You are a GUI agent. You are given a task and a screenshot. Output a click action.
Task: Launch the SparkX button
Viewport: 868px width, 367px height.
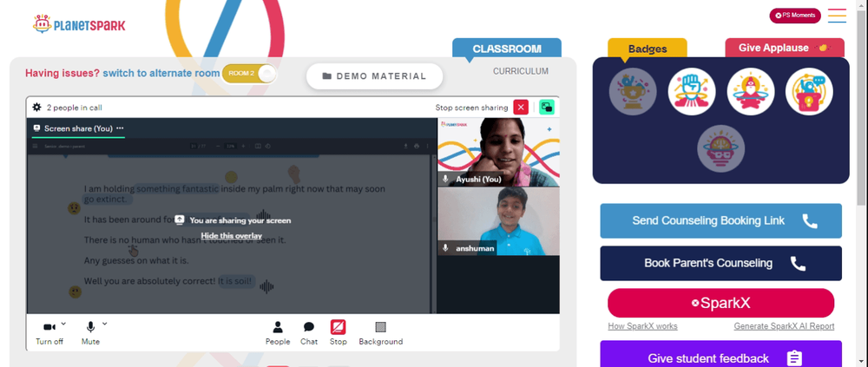(x=720, y=303)
